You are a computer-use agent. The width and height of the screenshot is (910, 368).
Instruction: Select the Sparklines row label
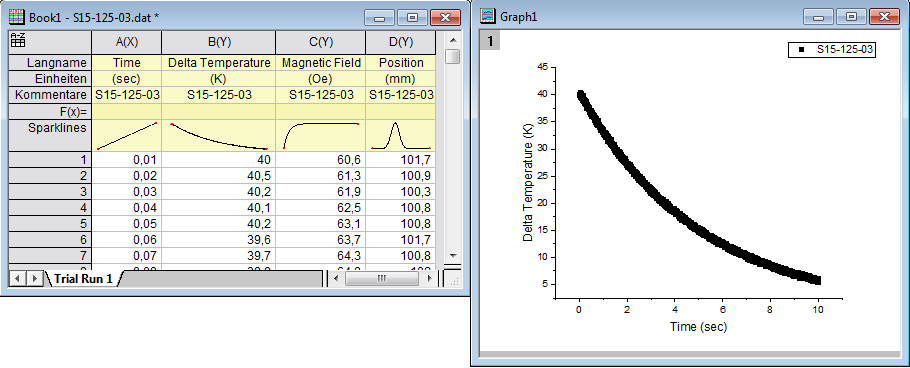(x=50, y=136)
